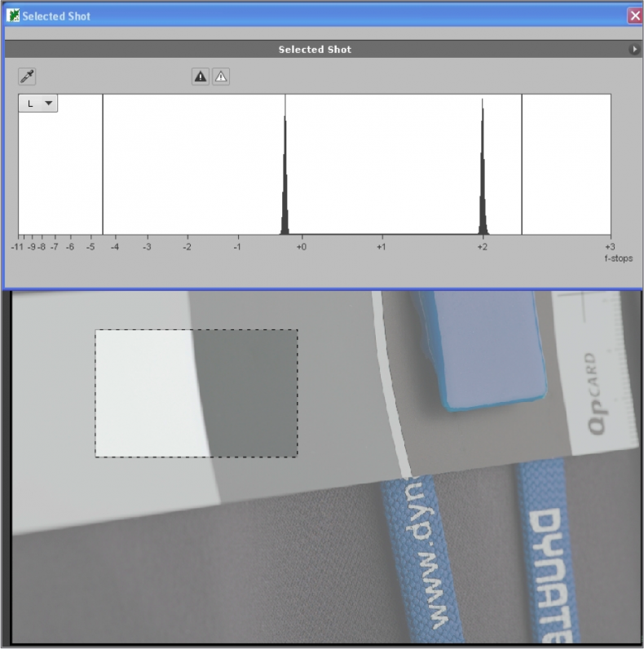Click the right vertical histogram limit marker
This screenshot has width=644, height=649.
pyautogui.click(x=522, y=165)
